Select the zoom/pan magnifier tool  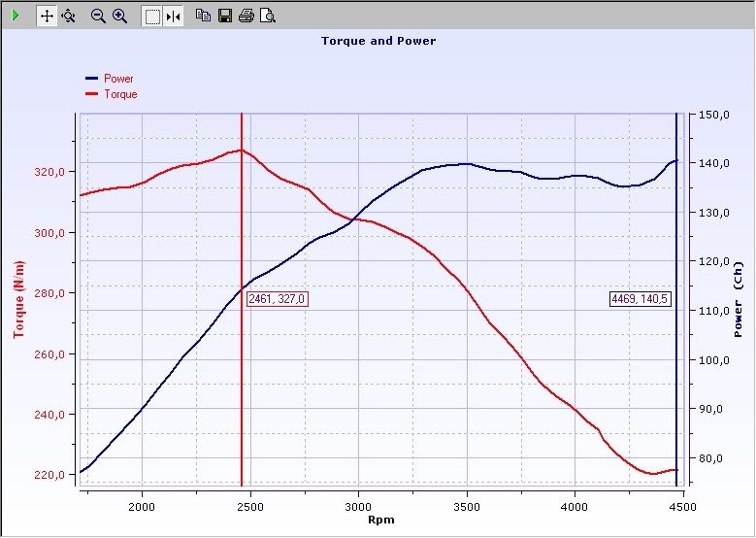click(68, 16)
